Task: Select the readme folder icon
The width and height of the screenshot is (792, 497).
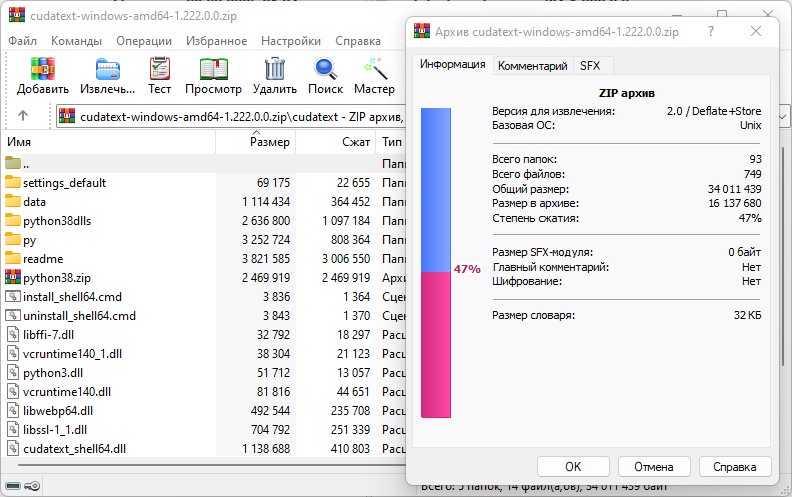Action: pos(13,258)
